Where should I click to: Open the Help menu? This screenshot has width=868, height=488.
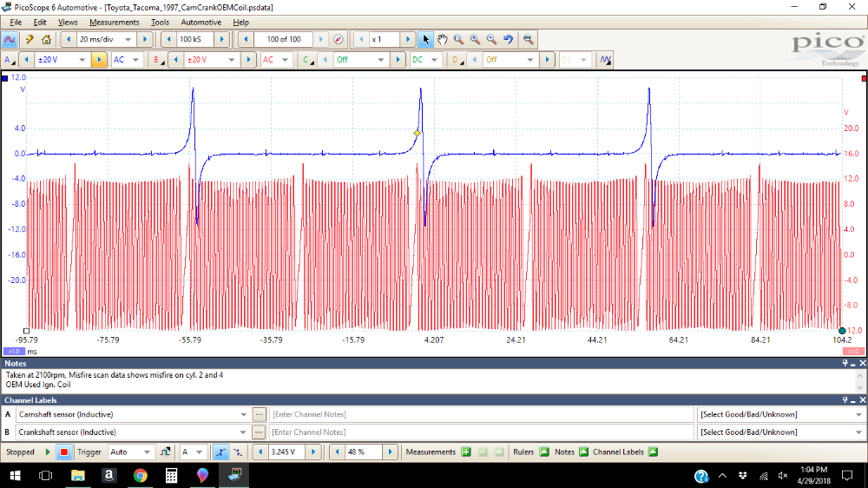pos(240,23)
